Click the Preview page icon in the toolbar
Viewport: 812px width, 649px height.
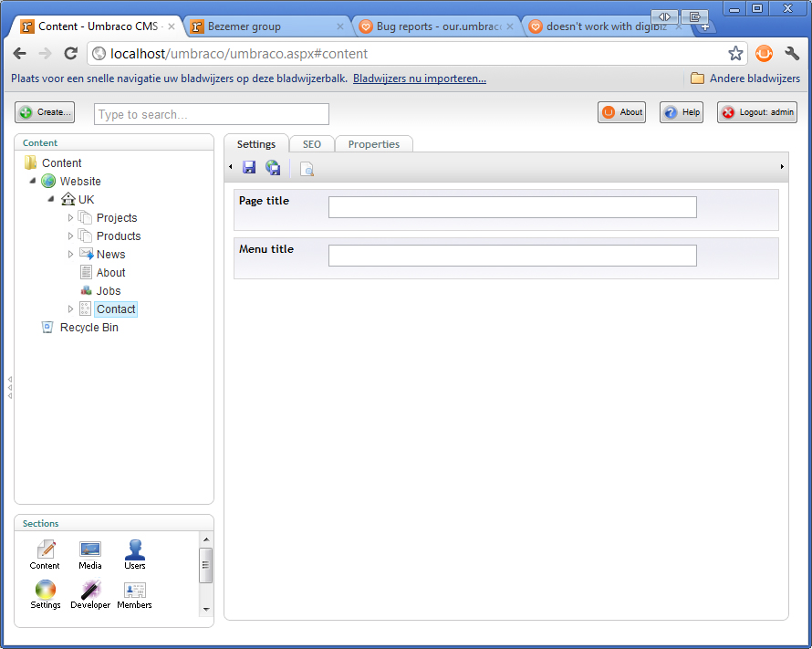(x=307, y=169)
